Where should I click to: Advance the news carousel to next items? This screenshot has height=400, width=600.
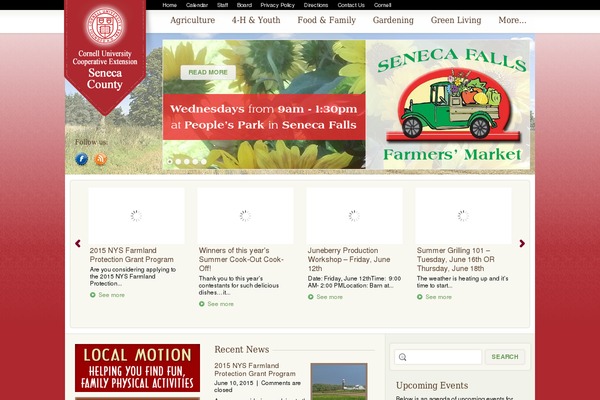click(522, 243)
